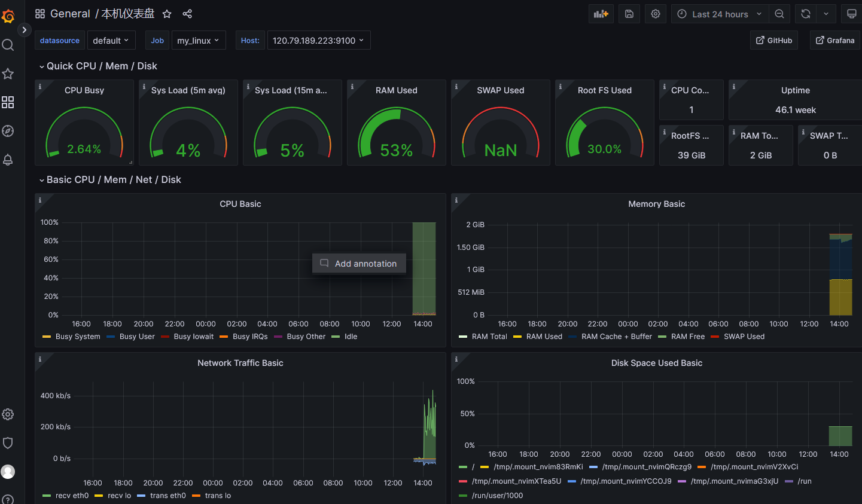Viewport: 862px width, 504px height.
Task: Open the Last 24 hours time picker
Action: tap(720, 14)
